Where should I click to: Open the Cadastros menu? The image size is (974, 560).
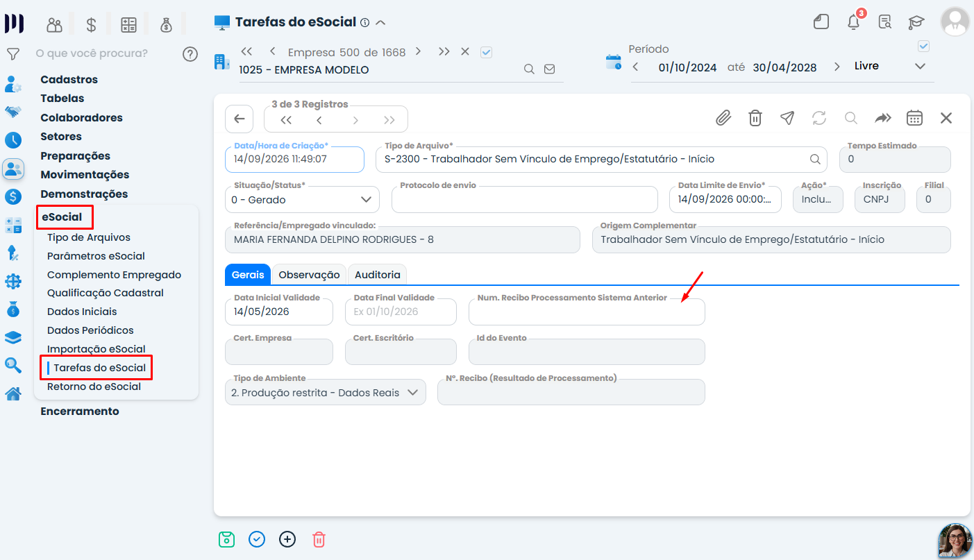pos(69,80)
